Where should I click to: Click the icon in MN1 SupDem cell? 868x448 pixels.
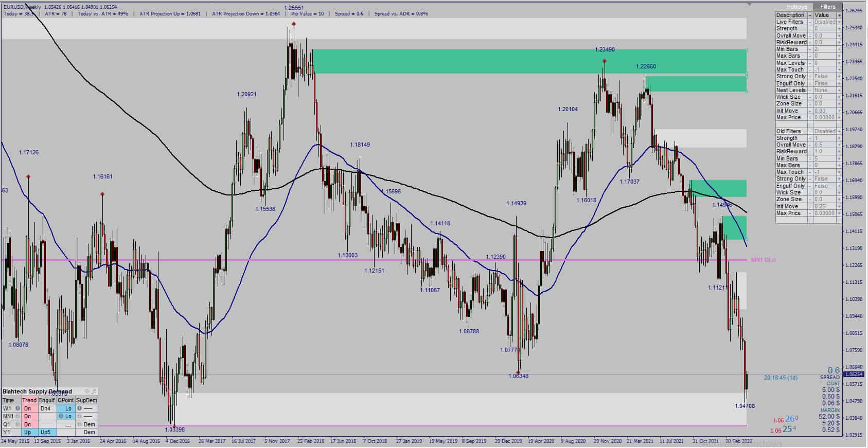[79, 416]
